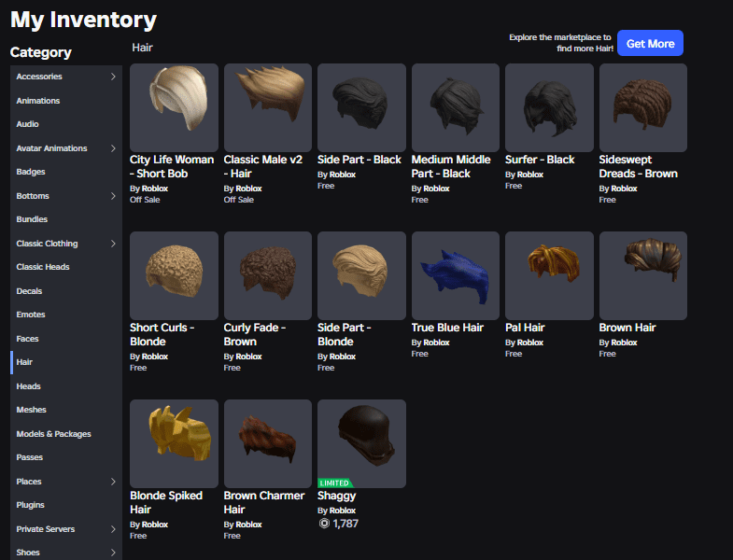733x560 pixels.
Task: Select the Pal Hair thumbnail
Action: [x=549, y=275]
